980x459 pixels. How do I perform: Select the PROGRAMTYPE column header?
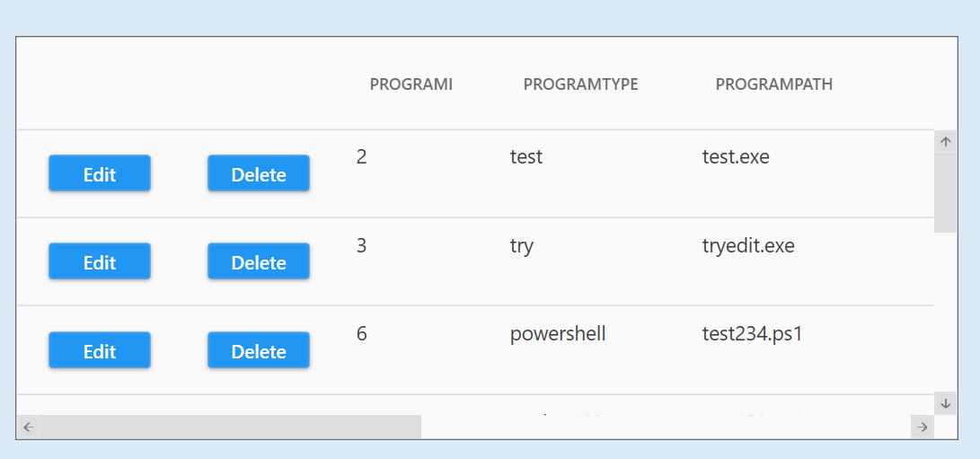pos(580,84)
